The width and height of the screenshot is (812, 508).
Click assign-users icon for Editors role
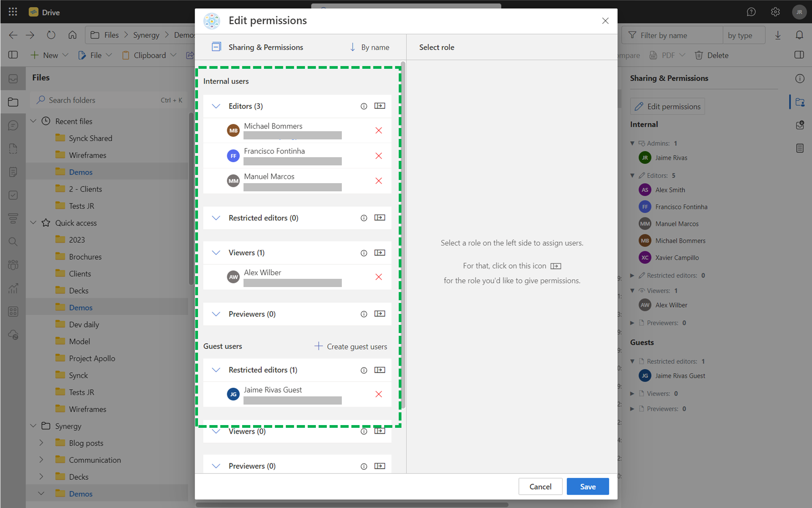380,106
